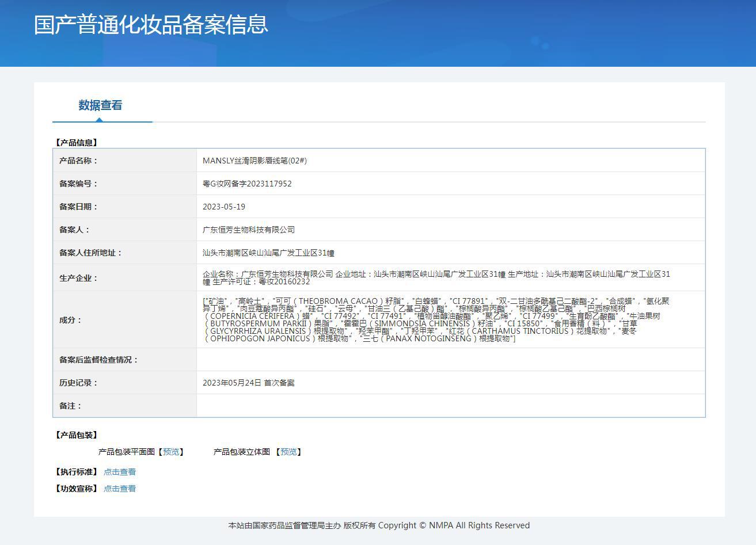
Task: Select address 汕头市潮南区峡山汕尾广发工业区31幢
Action: pyautogui.click(x=268, y=253)
